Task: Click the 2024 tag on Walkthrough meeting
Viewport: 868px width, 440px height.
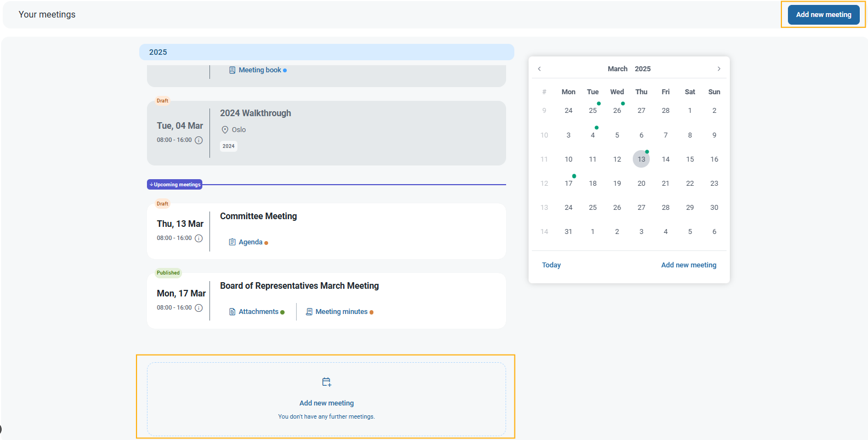Action: (229, 146)
